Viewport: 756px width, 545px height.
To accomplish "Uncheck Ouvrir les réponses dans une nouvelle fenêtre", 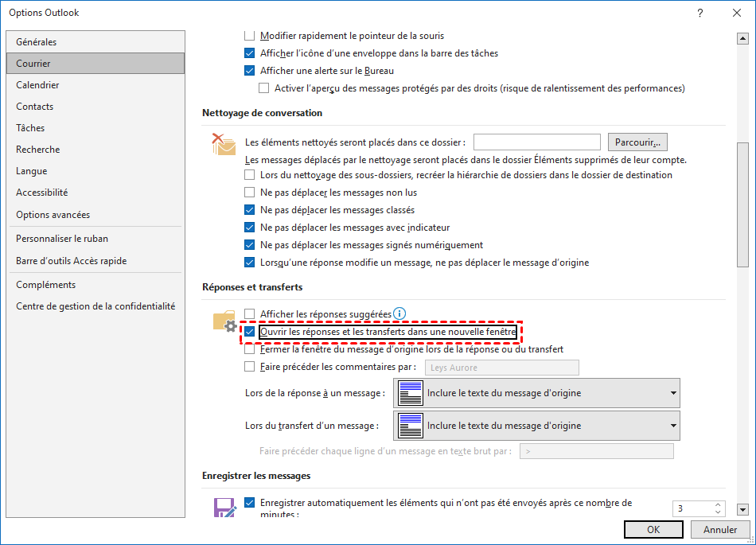I will (249, 332).
